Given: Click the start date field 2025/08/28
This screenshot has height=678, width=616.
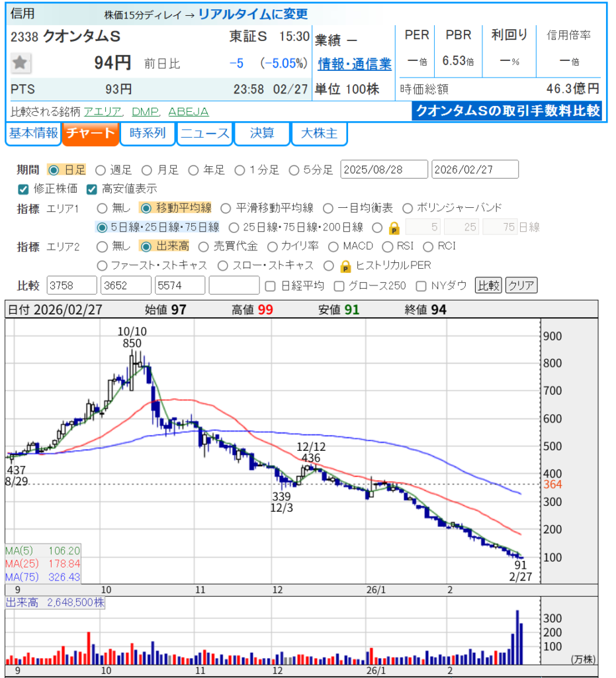Looking at the screenshot, I should click(x=384, y=169).
